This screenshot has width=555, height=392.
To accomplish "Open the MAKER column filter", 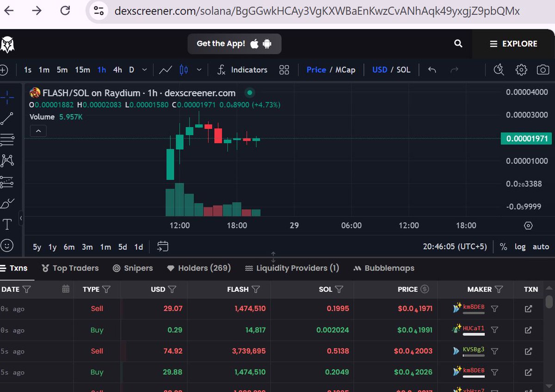I will point(499,289).
